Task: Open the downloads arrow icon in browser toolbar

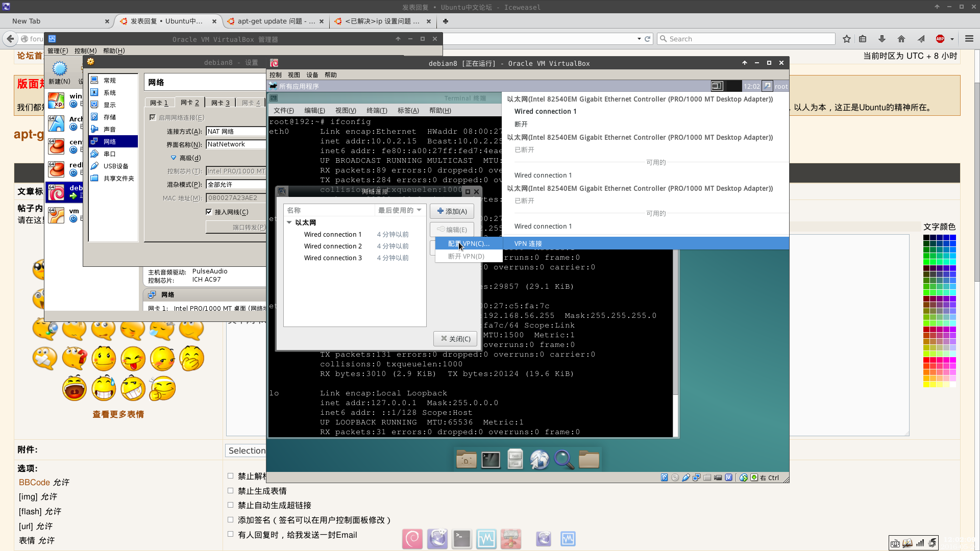Action: pyautogui.click(x=881, y=39)
